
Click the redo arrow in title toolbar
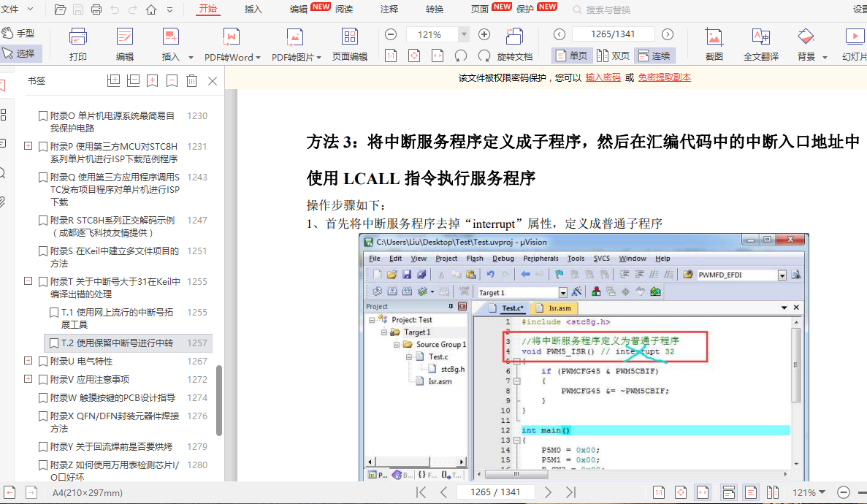(133, 9)
